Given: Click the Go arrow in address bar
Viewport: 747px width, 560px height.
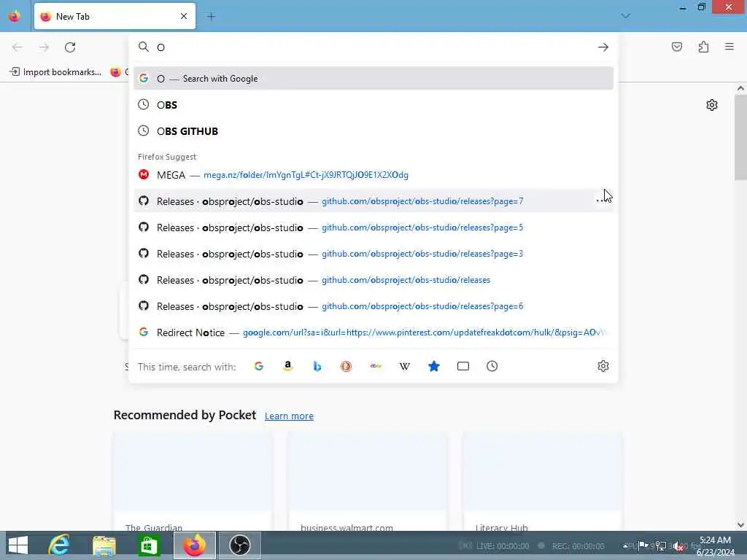Looking at the screenshot, I should coord(603,47).
